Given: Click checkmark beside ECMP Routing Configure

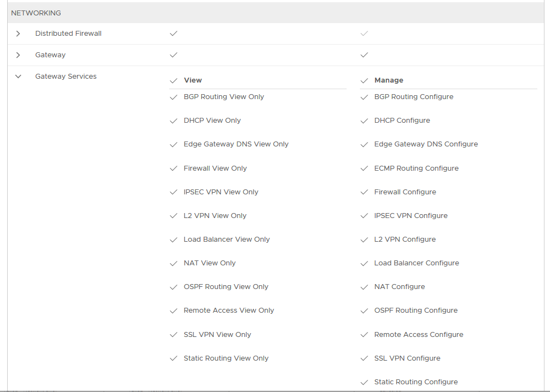Looking at the screenshot, I should (364, 168).
